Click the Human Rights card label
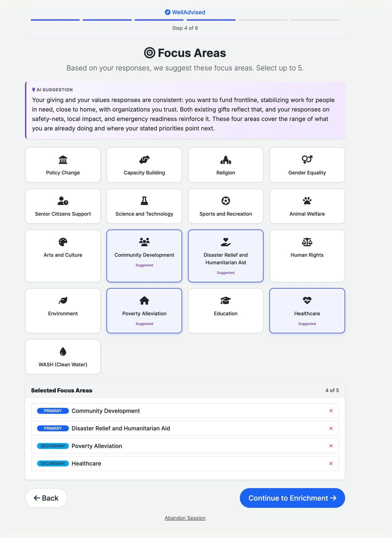The image size is (392, 538). tap(307, 255)
